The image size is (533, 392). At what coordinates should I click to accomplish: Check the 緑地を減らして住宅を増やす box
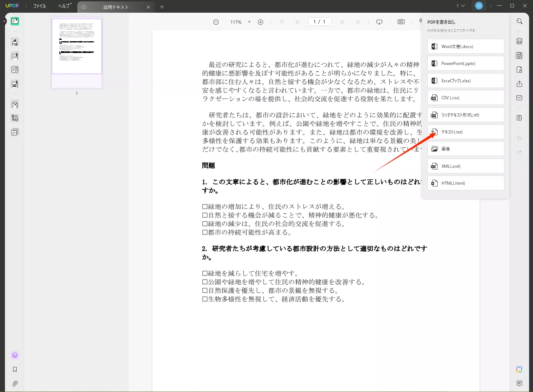[205, 273]
